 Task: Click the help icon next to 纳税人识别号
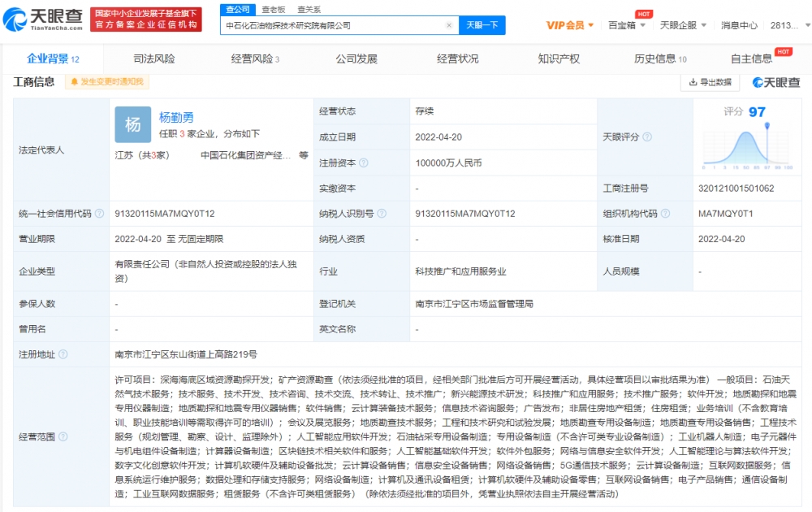(x=382, y=214)
